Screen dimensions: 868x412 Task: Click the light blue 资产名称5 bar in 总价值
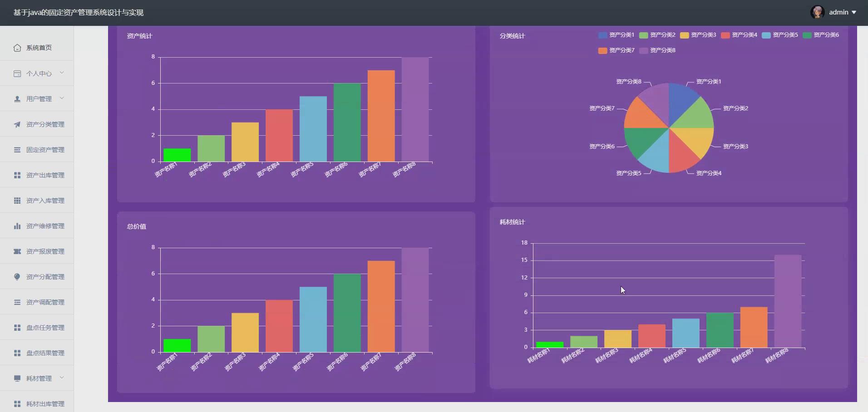coord(313,319)
